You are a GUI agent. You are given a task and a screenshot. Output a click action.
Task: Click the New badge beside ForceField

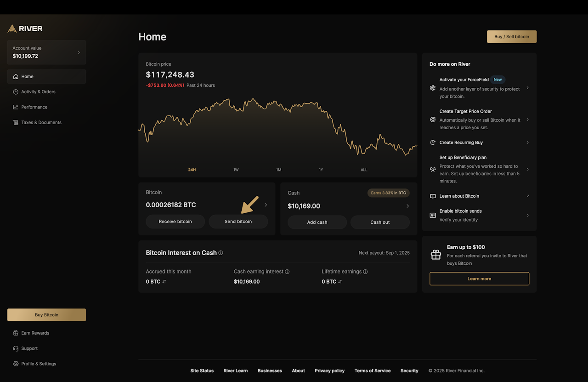tap(498, 80)
